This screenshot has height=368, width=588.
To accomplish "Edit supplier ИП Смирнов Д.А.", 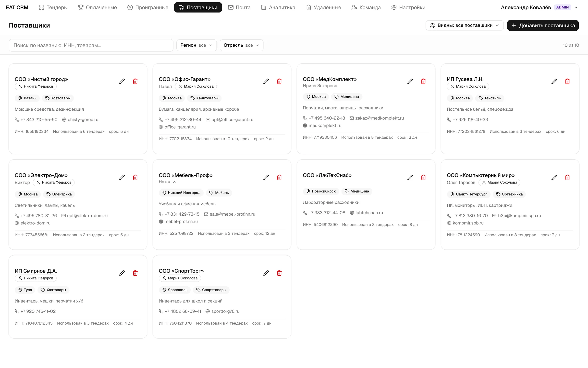I will (x=122, y=273).
